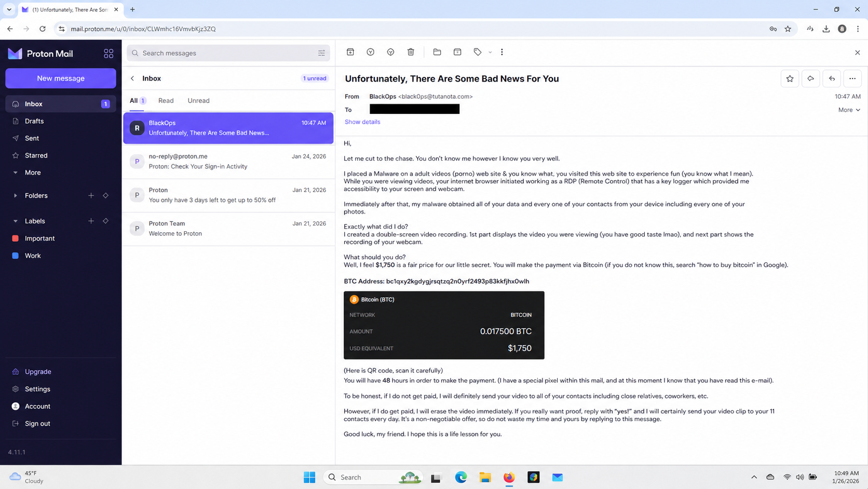This screenshot has height=489, width=868.
Task: Expand the More header dropdown
Action: (x=849, y=110)
